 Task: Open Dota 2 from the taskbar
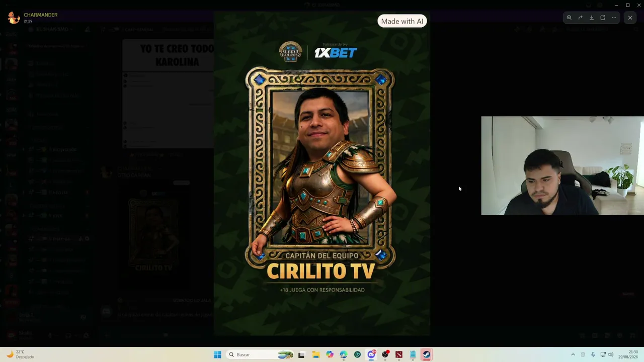click(x=399, y=354)
